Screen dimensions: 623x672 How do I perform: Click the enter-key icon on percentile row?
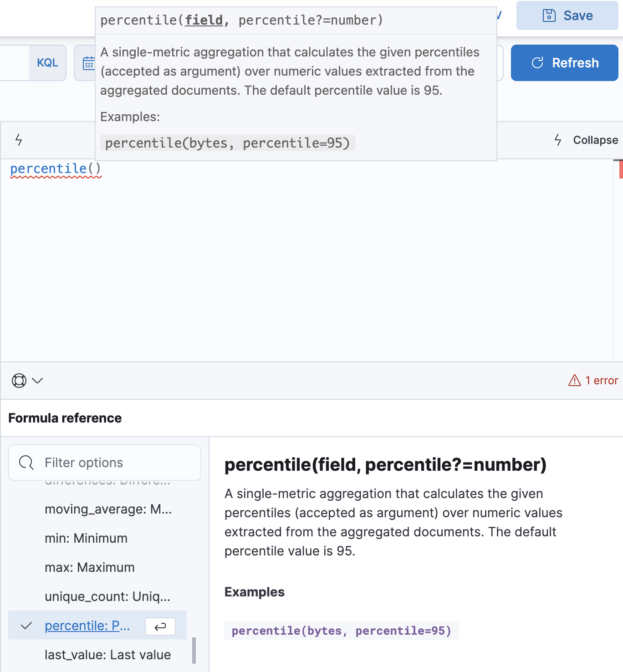[x=160, y=626]
